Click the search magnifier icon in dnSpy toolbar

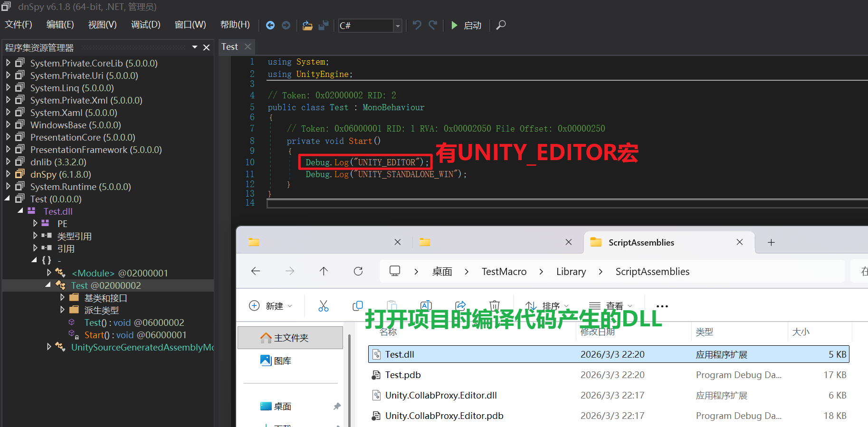point(501,25)
